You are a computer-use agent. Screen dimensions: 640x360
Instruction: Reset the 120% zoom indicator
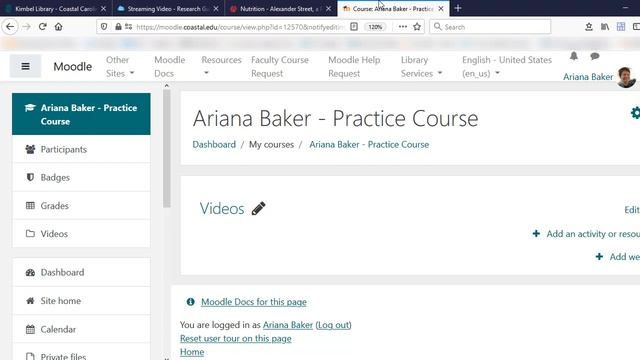375,27
